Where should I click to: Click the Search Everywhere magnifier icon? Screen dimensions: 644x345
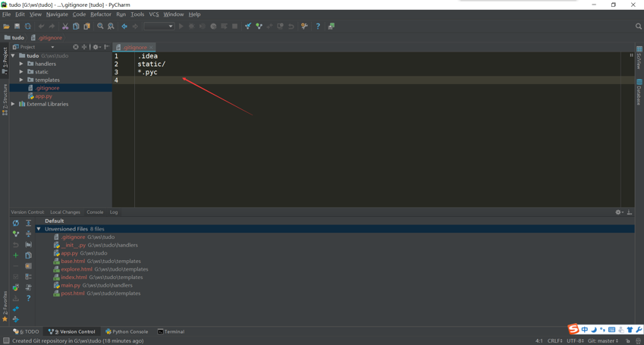coord(639,27)
